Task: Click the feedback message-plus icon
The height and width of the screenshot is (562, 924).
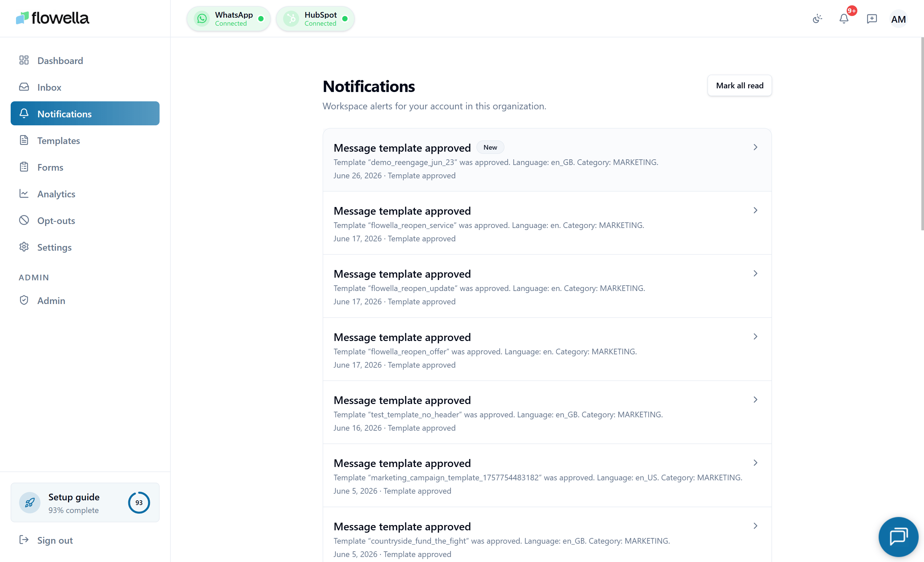Action: coord(871,19)
